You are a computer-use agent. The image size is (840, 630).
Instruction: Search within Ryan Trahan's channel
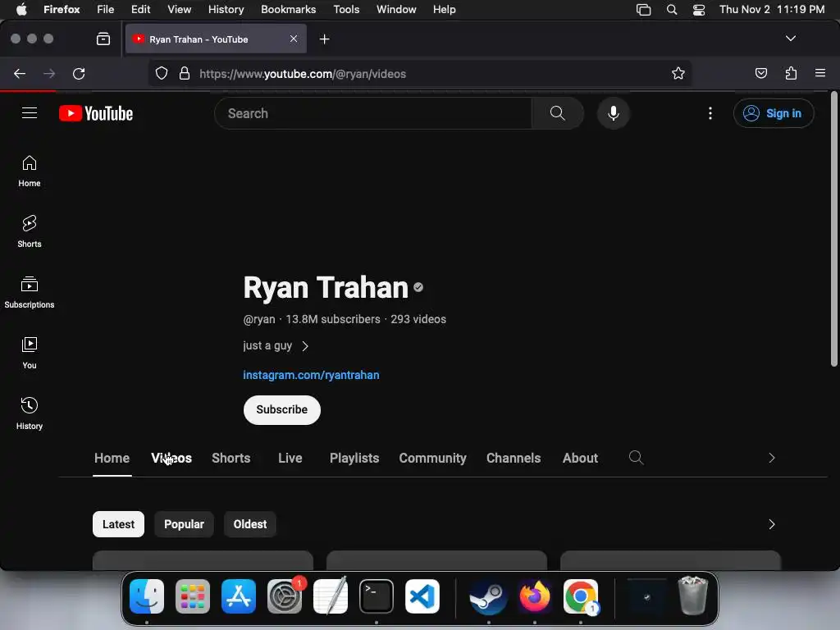tap(636, 458)
